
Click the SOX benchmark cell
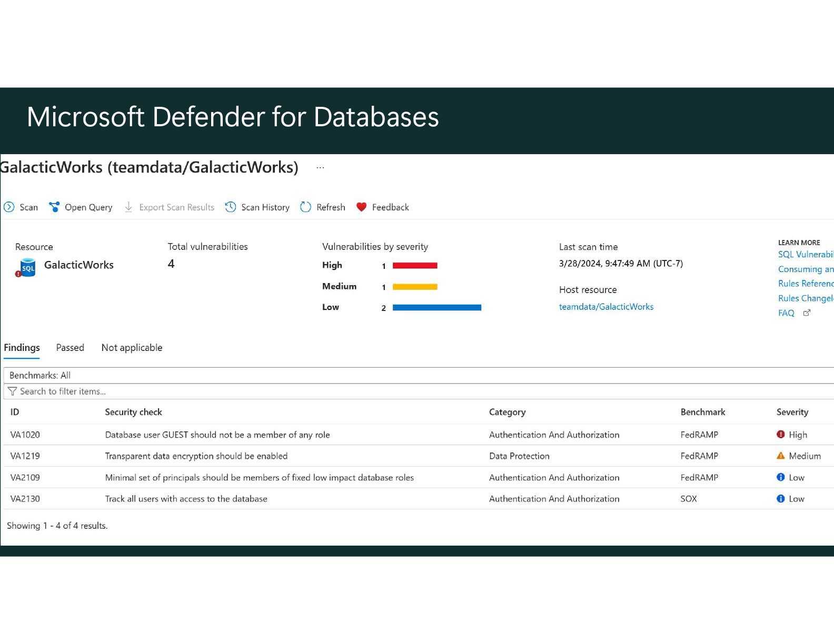coord(688,499)
